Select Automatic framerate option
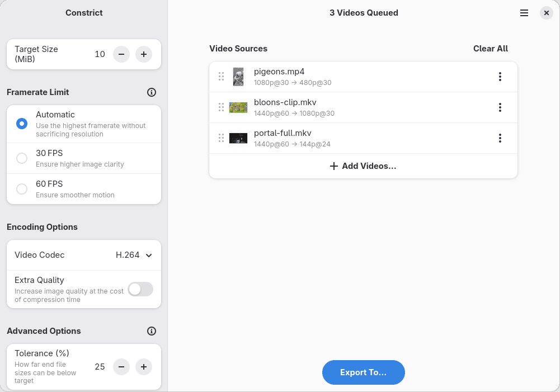 point(84,124)
